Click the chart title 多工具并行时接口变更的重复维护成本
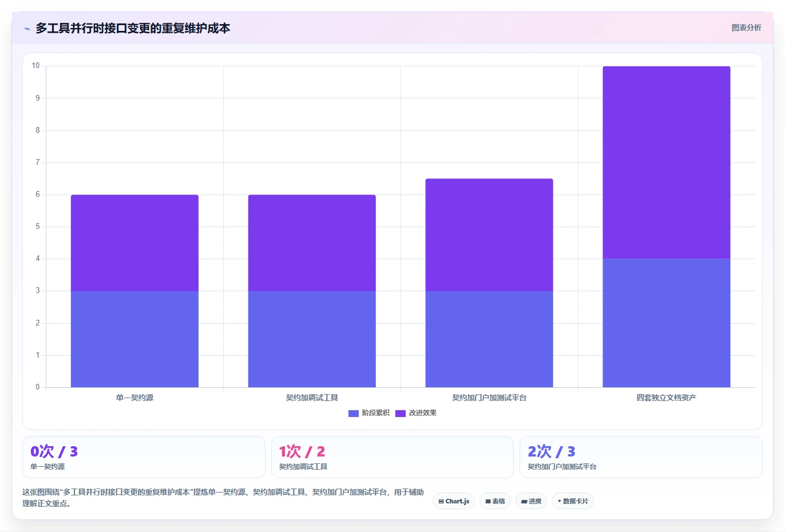 click(x=133, y=28)
